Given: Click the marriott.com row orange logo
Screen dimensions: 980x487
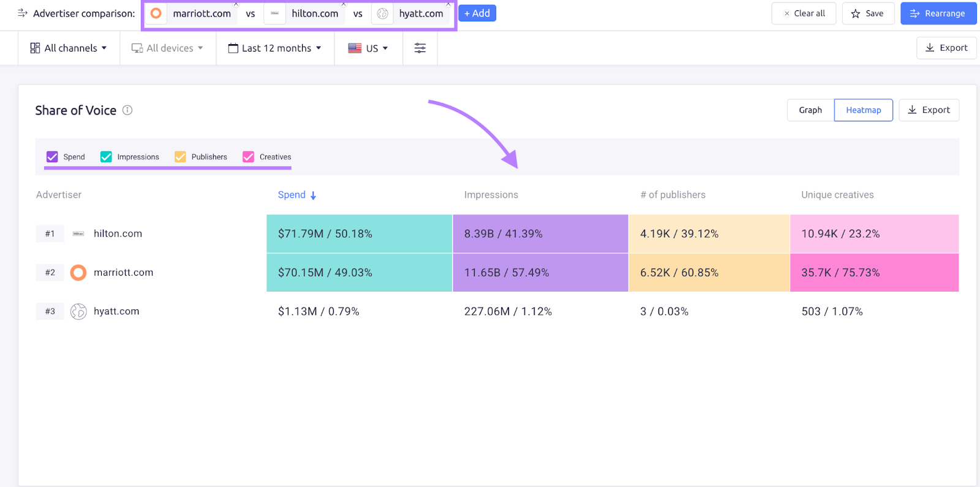Looking at the screenshot, I should coord(78,273).
